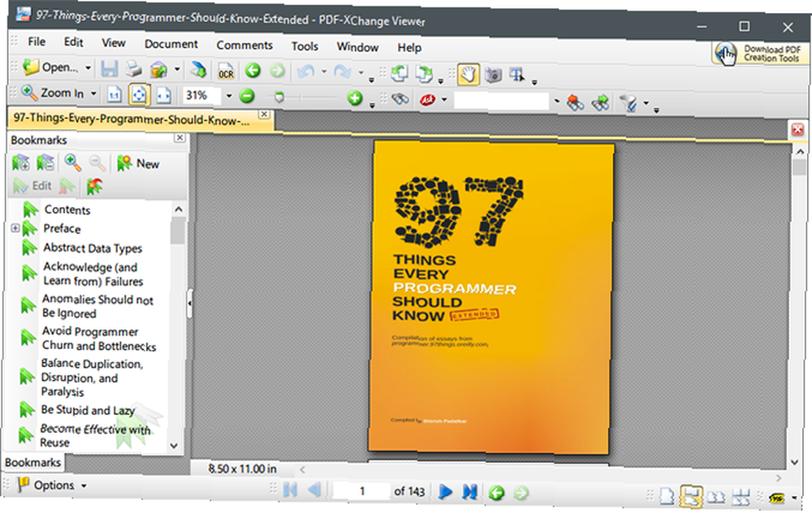This screenshot has height=513, width=812.
Task: Click the green previous view arrow in status bar
Action: (x=497, y=493)
